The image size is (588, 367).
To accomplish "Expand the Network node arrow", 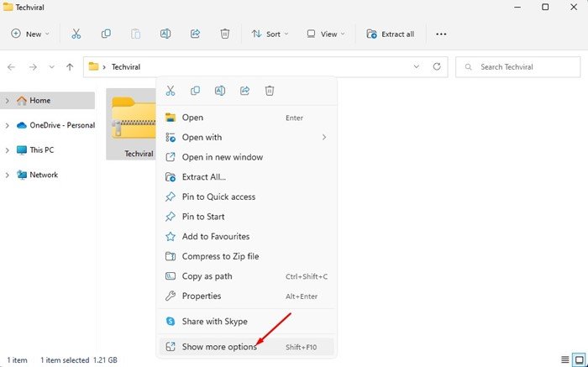I will click(x=7, y=175).
